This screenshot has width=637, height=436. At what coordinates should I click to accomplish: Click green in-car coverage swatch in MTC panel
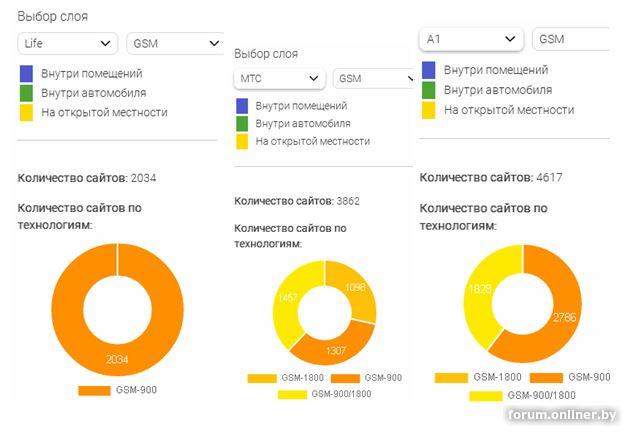(242, 124)
